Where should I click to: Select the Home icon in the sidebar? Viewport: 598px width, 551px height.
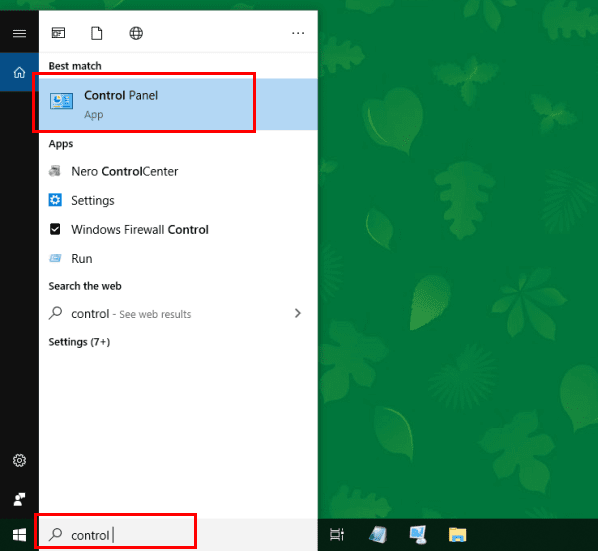pos(19,72)
